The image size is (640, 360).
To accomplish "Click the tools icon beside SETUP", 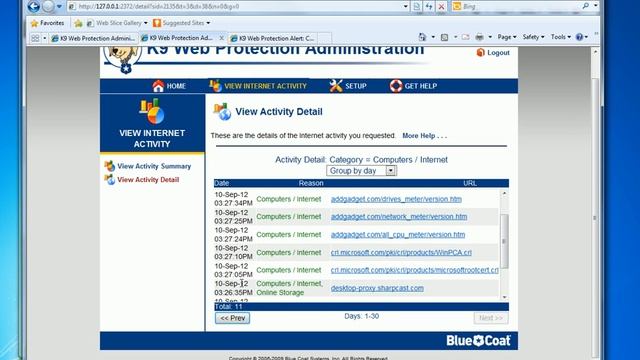I will pos(336,86).
